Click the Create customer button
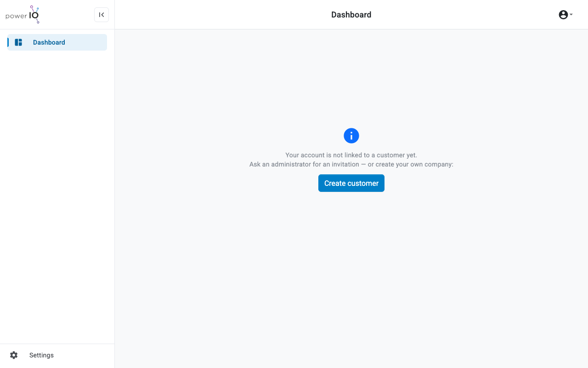 click(x=351, y=183)
